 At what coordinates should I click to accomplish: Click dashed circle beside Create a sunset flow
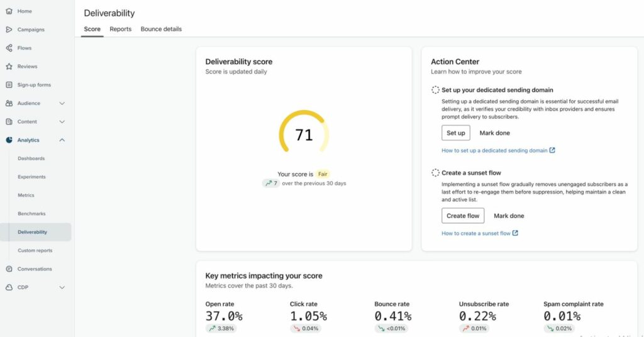click(435, 173)
